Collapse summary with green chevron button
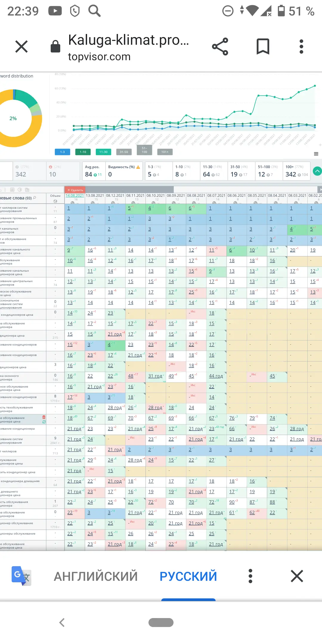 tap(317, 171)
